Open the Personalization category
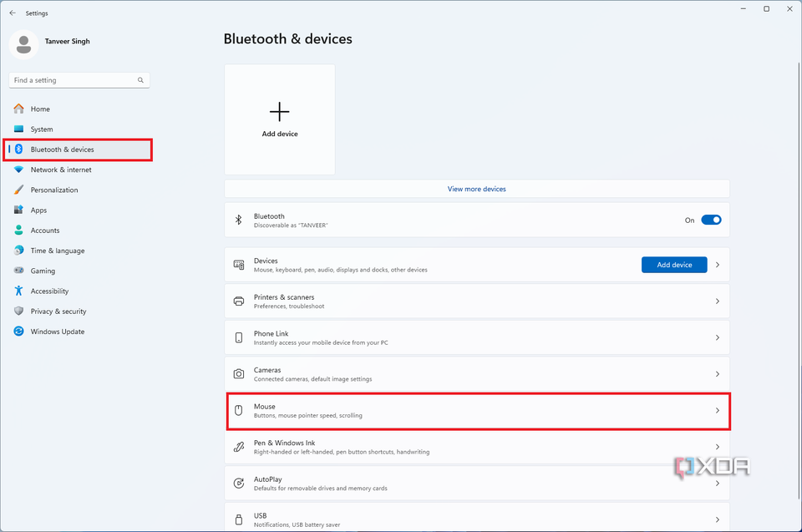 pos(78,190)
